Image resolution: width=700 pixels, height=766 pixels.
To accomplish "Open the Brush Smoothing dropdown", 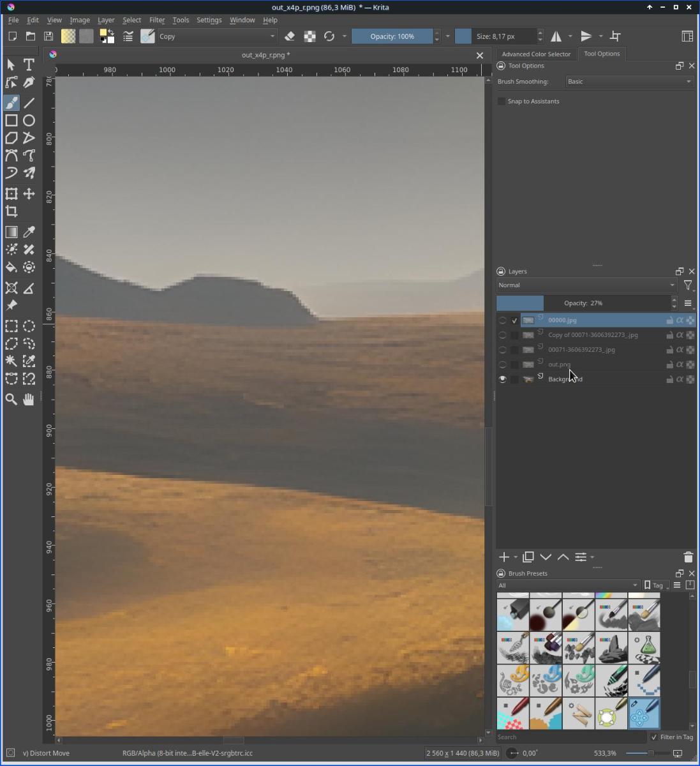I will coord(629,82).
